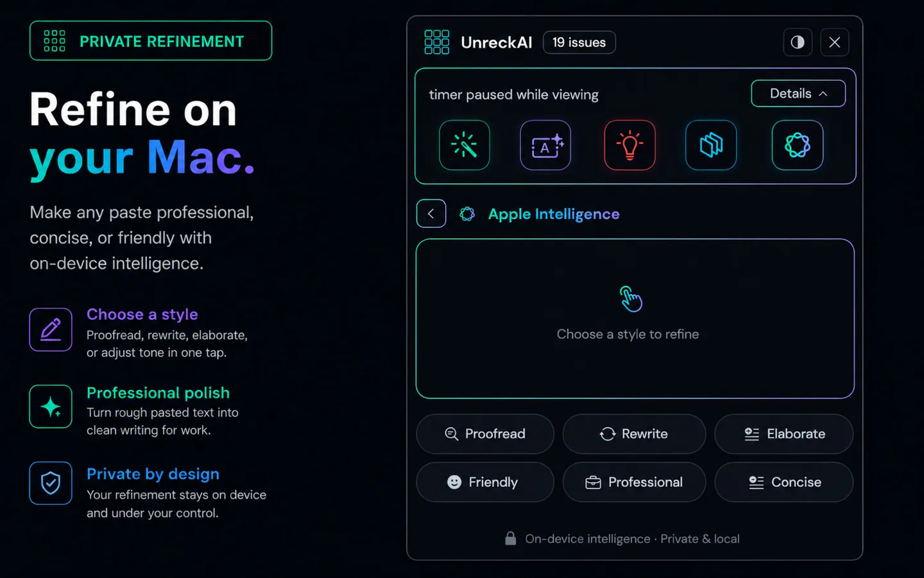Image resolution: width=924 pixels, height=578 pixels.
Task: Open the red lightbulb suggestions tool
Action: point(630,145)
